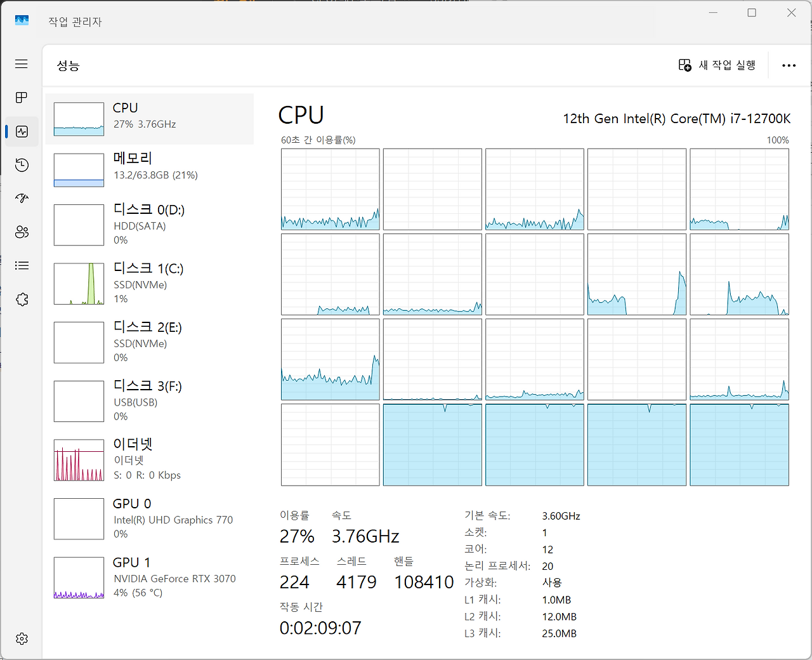Viewport: 812px width, 660px height.
Task: Click the 사용 virtualization value
Action: [552, 583]
